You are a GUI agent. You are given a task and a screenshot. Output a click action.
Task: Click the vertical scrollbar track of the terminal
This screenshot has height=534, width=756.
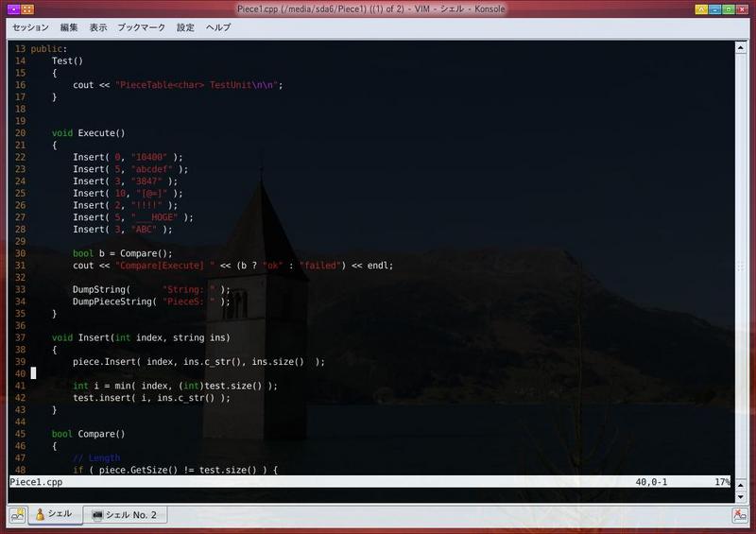pos(741,266)
